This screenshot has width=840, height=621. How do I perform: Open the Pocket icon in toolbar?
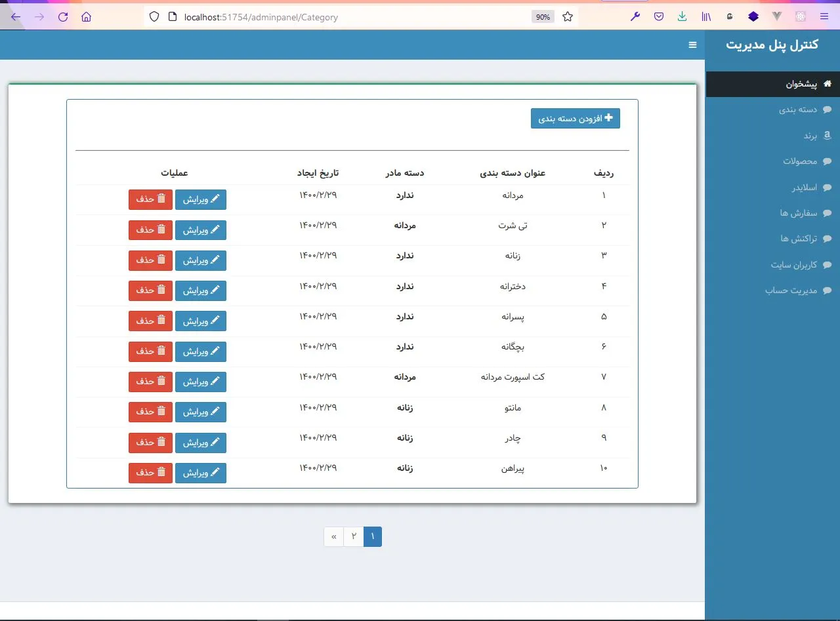pos(659,17)
